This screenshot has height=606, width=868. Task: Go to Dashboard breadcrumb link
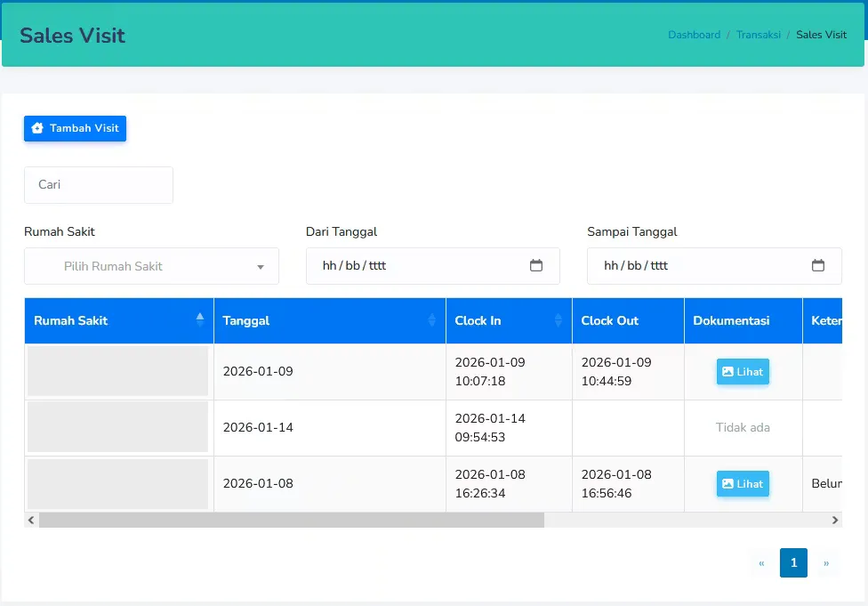[695, 35]
